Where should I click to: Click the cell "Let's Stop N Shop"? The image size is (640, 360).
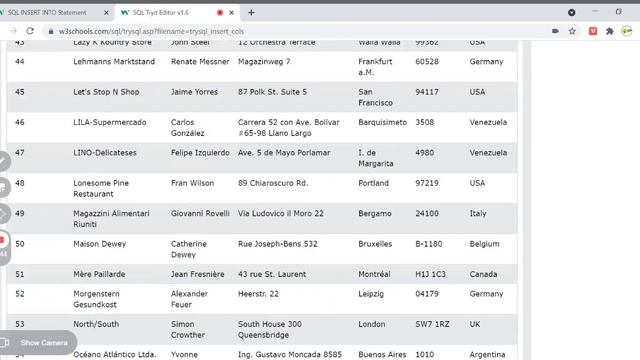[x=106, y=92]
